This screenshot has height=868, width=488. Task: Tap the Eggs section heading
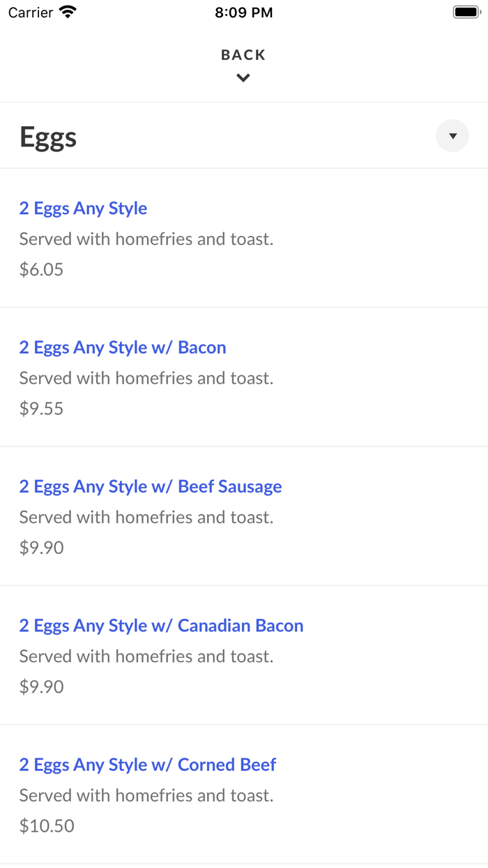pos(48,137)
